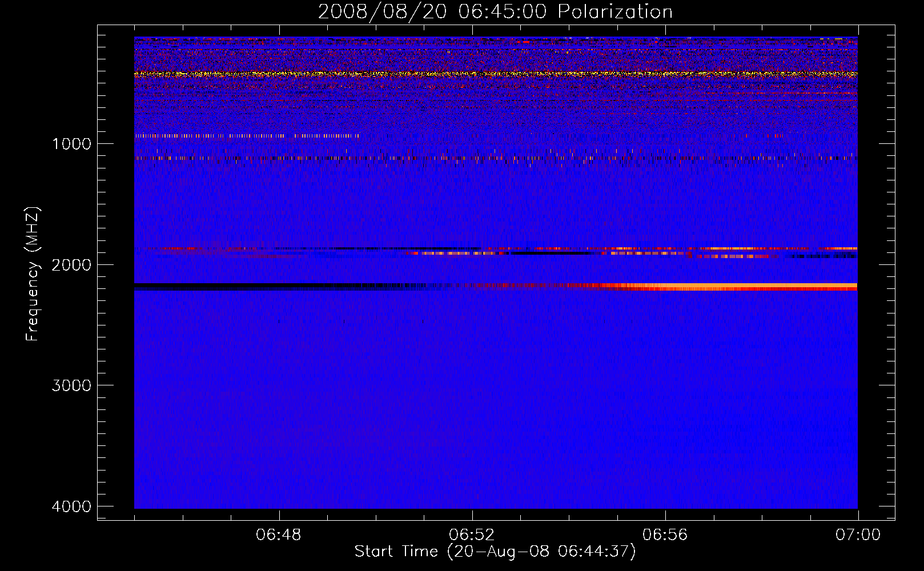
Task: Click the yellow noise band near the spectrogram top
Action: tap(496, 74)
